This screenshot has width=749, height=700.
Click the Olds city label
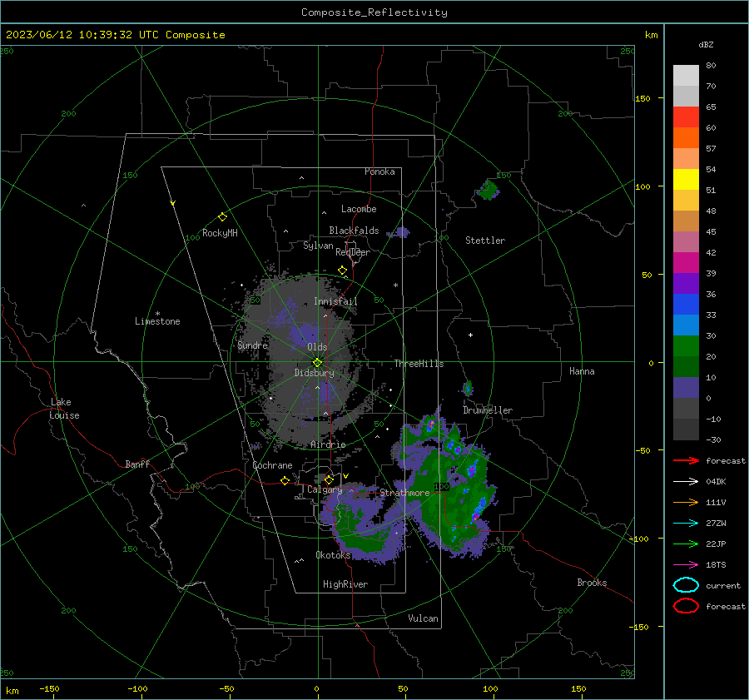(317, 347)
